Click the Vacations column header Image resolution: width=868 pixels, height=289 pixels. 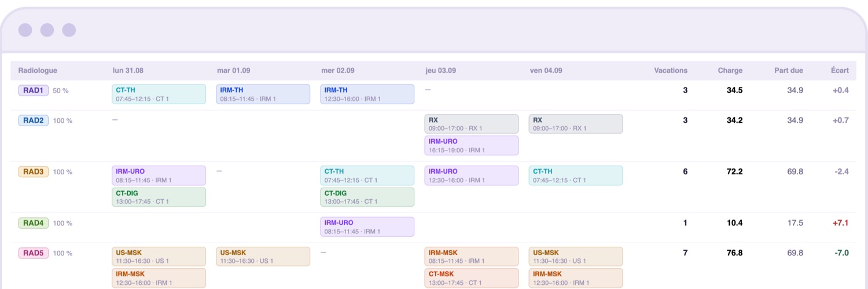coord(671,71)
